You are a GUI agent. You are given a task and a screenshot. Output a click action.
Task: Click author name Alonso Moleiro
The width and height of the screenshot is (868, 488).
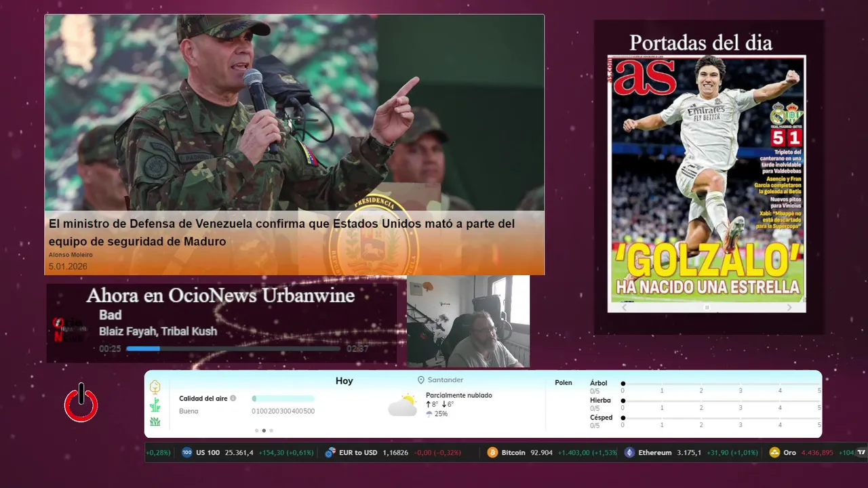71,255
